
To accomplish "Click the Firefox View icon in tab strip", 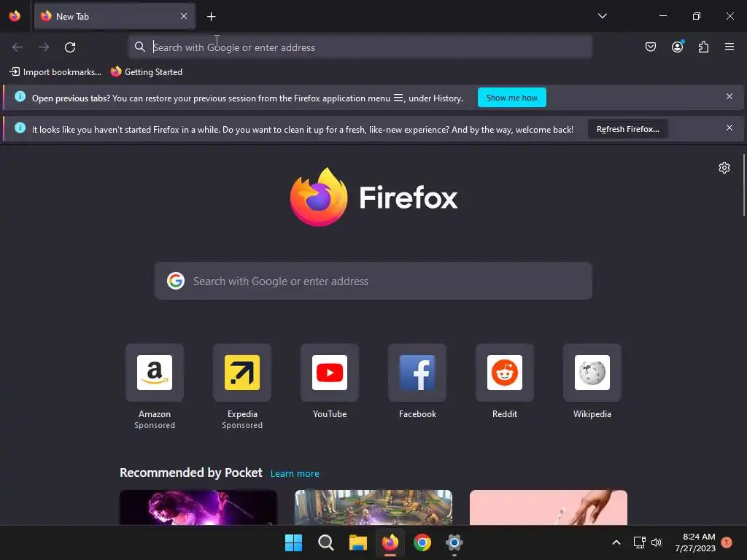I will 15,16.
